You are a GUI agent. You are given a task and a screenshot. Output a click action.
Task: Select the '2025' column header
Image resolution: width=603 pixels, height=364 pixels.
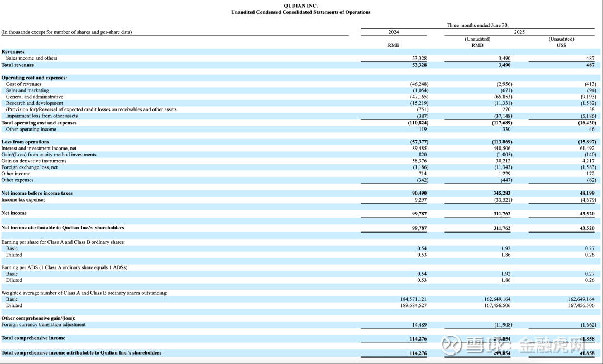coord(519,32)
